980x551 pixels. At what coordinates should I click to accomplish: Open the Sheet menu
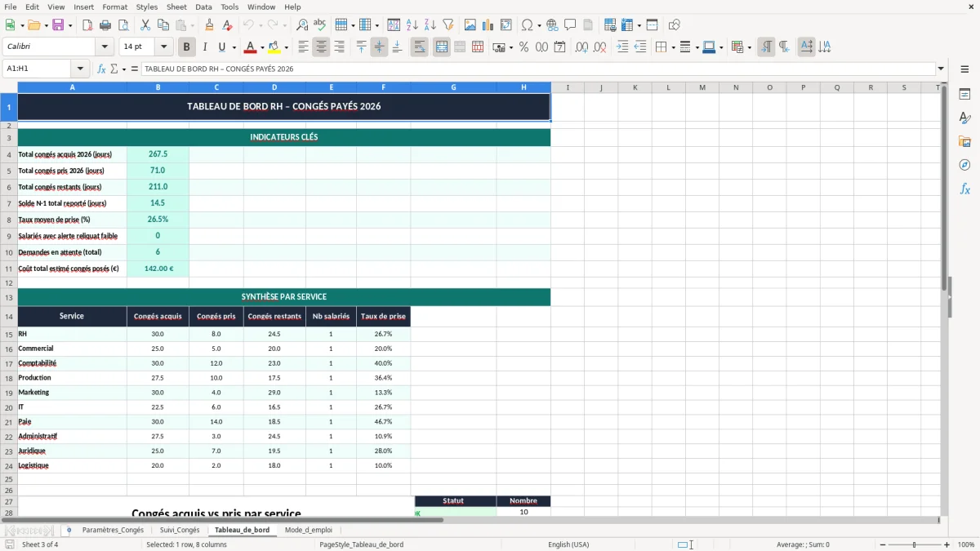tap(176, 7)
